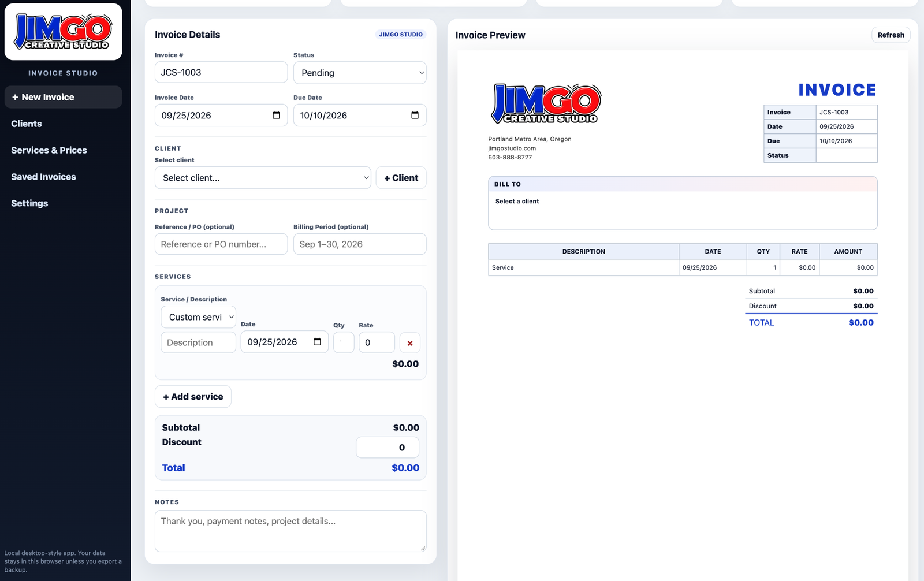
Task: Open the Due Date calendar picker icon
Action: [x=415, y=116]
